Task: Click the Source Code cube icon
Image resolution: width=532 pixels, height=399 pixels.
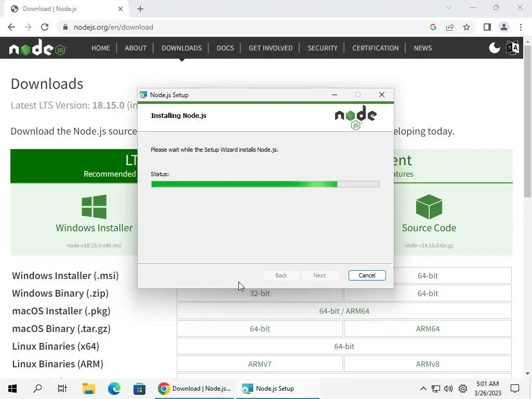Action: pyautogui.click(x=429, y=207)
